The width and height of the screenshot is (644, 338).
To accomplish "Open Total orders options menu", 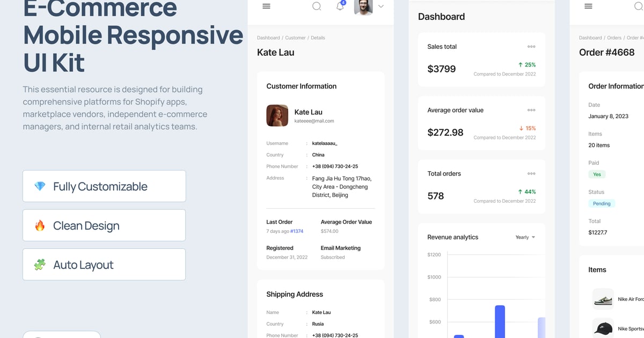I will 531,173.
